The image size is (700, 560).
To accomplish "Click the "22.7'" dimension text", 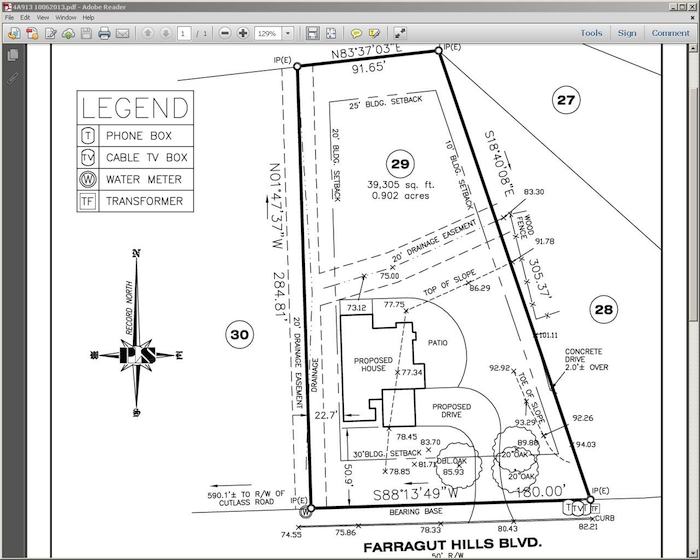I will coord(326,415).
